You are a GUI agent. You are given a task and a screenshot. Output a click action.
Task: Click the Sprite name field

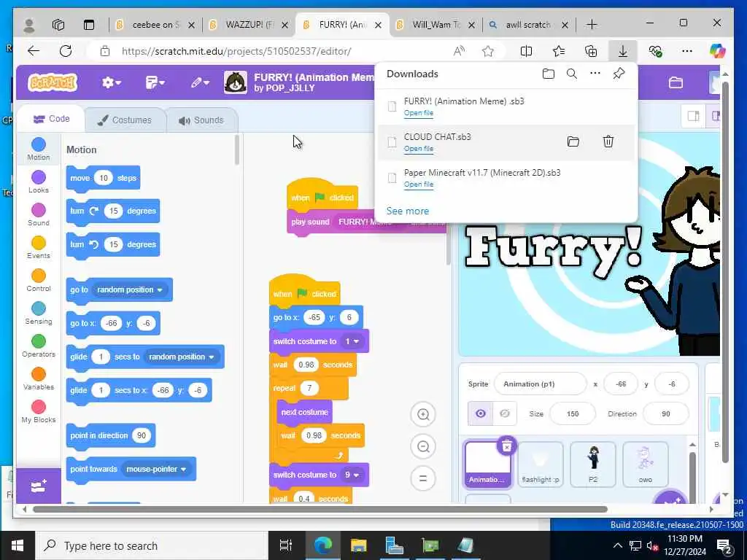[541, 384]
